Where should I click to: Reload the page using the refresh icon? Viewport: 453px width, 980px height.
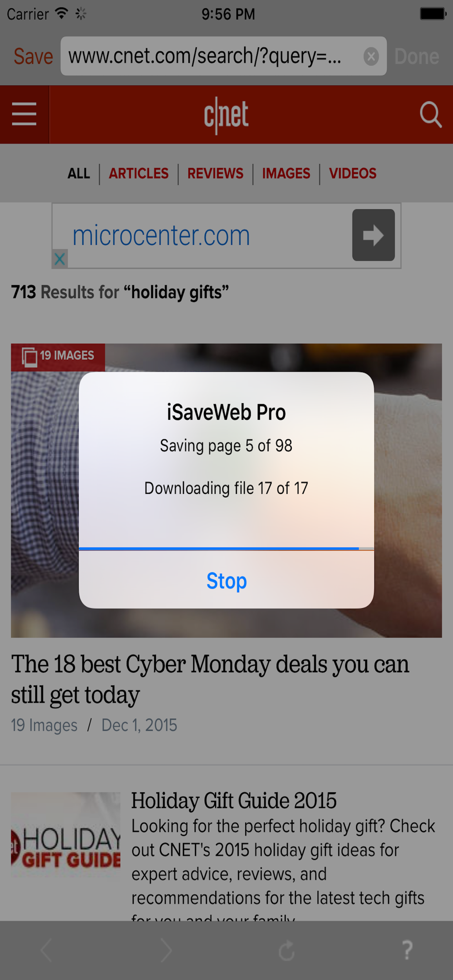[287, 951]
